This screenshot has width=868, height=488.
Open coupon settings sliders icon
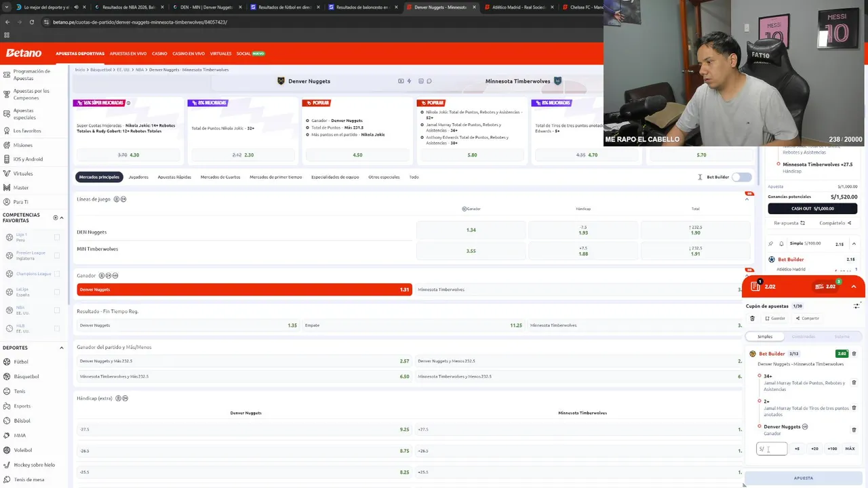pos(856,306)
